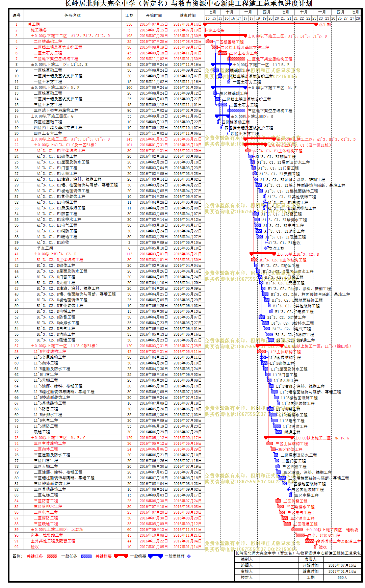Click the 任务名称 column header
The width and height of the screenshot is (365, 588).
[73, 16]
